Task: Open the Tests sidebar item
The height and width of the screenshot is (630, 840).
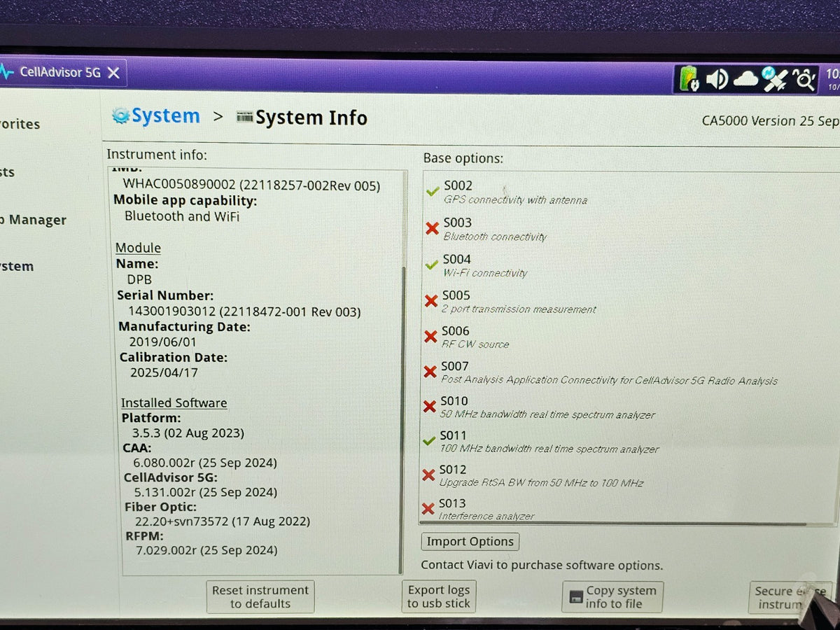Action: 8,172
